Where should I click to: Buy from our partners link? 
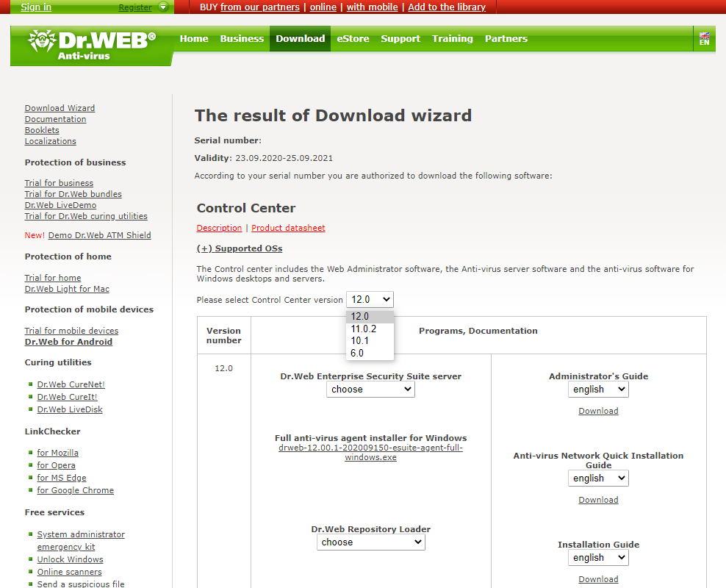(259, 7)
